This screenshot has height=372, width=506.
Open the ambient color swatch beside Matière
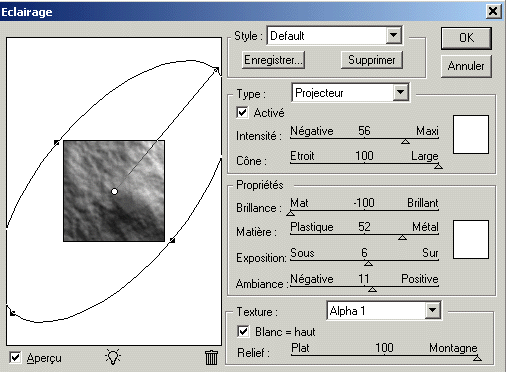tap(471, 239)
